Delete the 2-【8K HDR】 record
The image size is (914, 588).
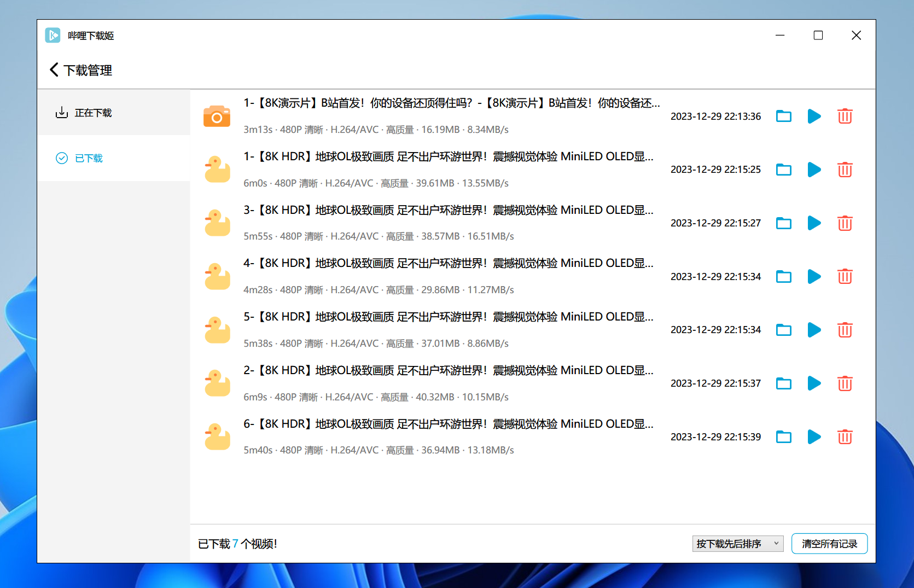tap(845, 383)
